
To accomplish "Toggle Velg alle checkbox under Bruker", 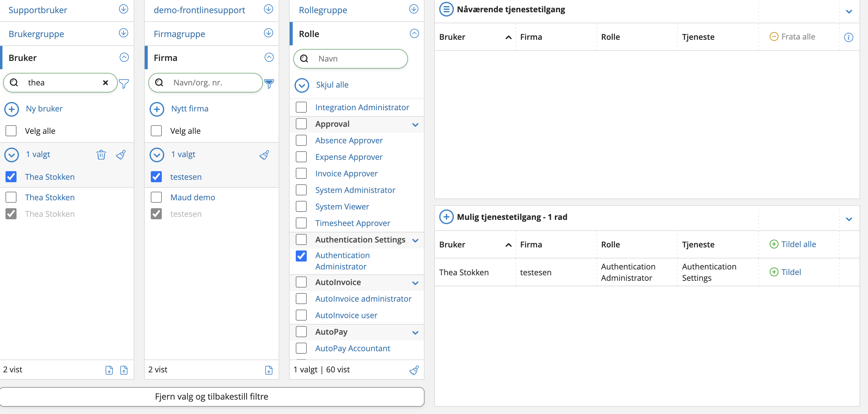I will point(11,131).
